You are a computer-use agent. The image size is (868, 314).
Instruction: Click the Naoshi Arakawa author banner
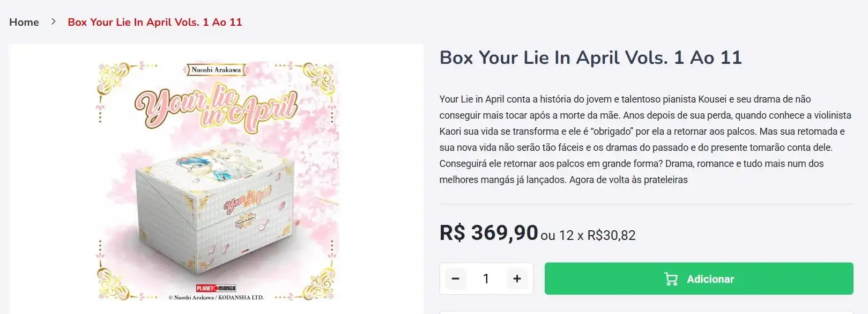pyautogui.click(x=216, y=70)
